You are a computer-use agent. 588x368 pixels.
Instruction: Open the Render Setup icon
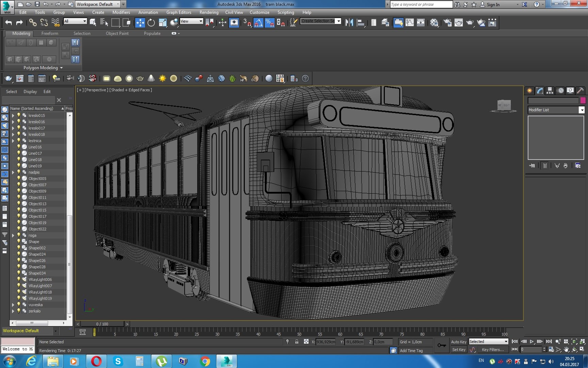pos(447,22)
